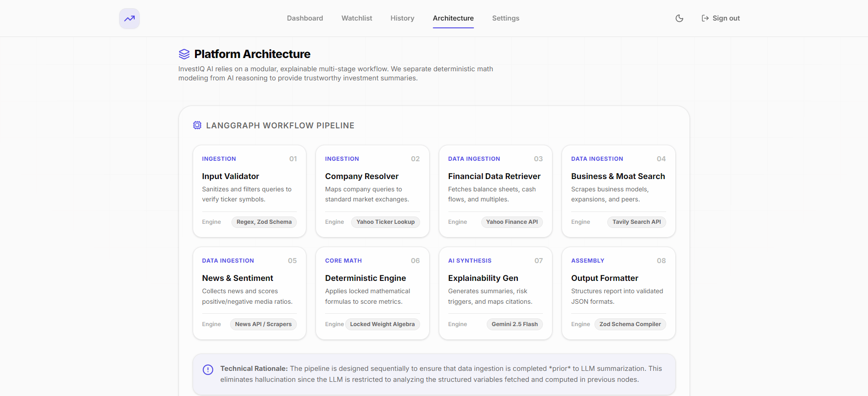Click the Yahoo Finance API engine badge

point(512,222)
